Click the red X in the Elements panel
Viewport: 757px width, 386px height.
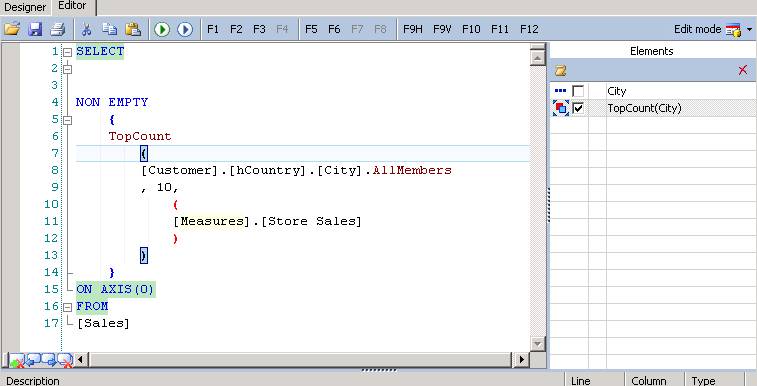coord(743,70)
